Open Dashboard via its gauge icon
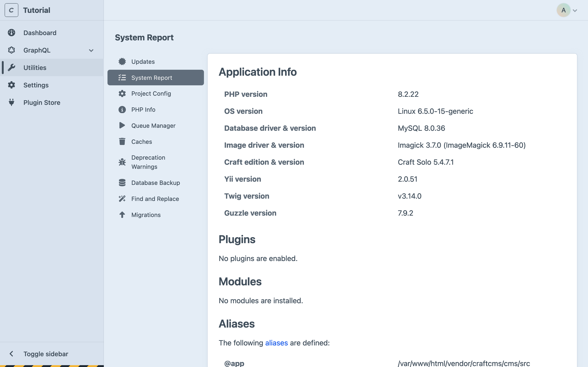 point(11,33)
